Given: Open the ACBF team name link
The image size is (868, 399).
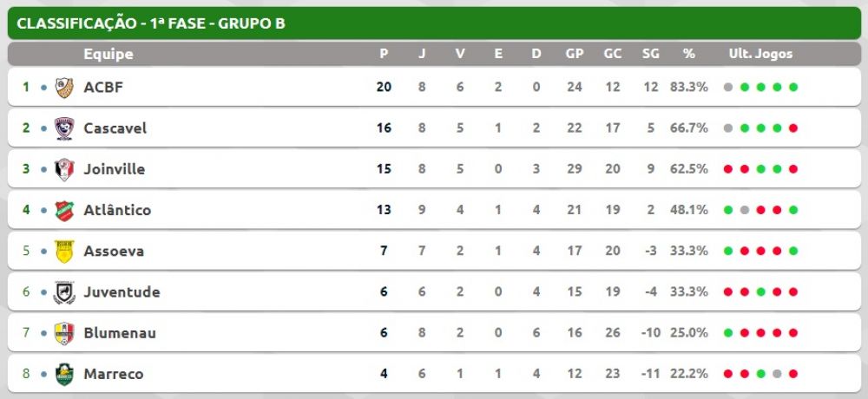Looking at the screenshot, I should click(x=103, y=88).
